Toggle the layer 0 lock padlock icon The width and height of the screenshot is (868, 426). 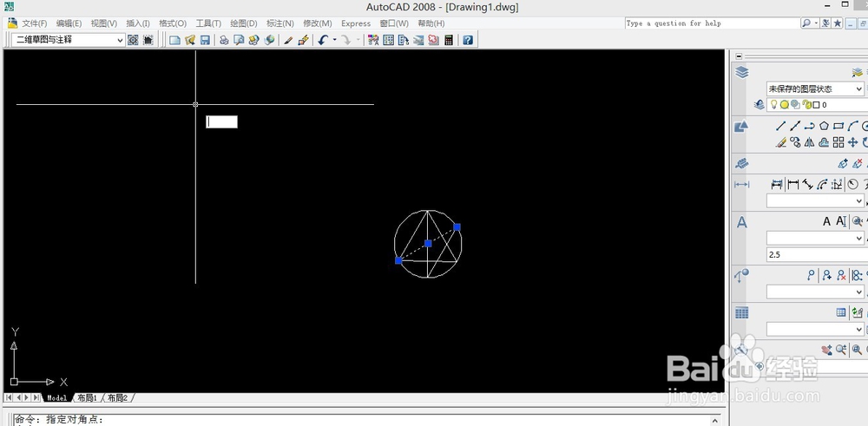tap(807, 105)
